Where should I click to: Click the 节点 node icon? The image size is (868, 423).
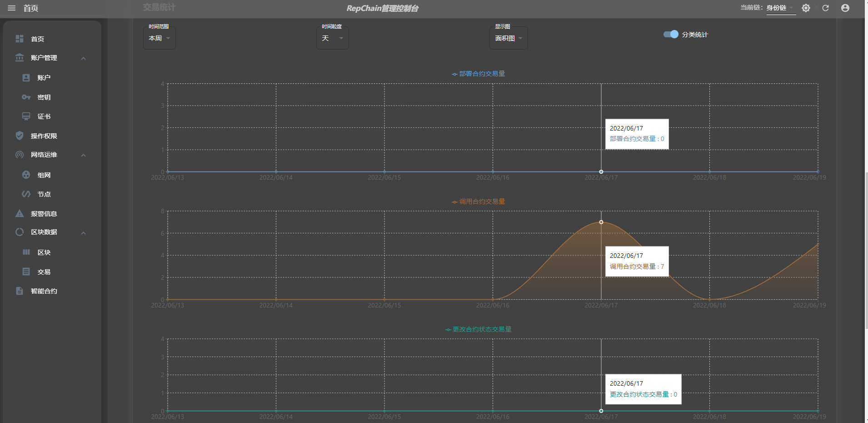point(26,194)
